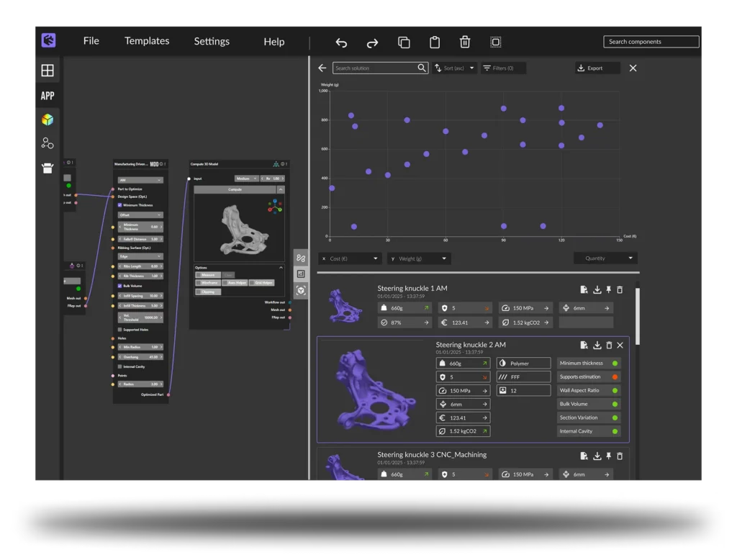Go back using the left arrow beside search
737x560 pixels.
(322, 68)
